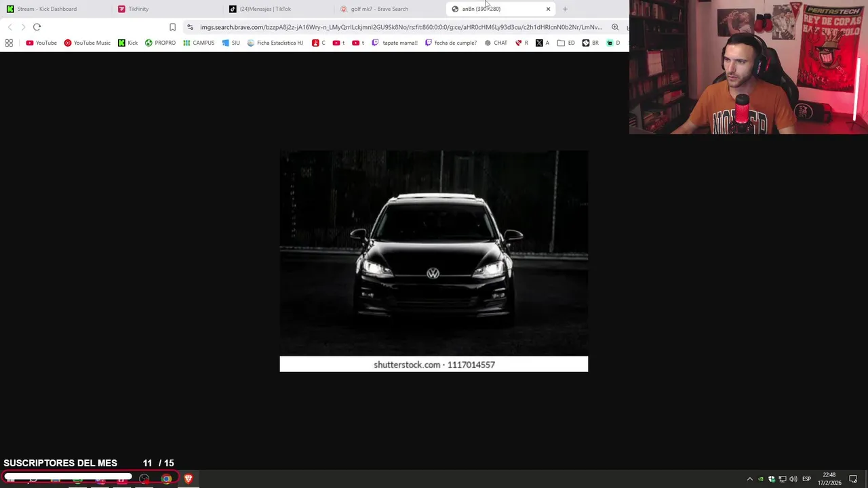The height and width of the screenshot is (488, 868).
Task: Open the C bookmark
Action: [x=319, y=43]
